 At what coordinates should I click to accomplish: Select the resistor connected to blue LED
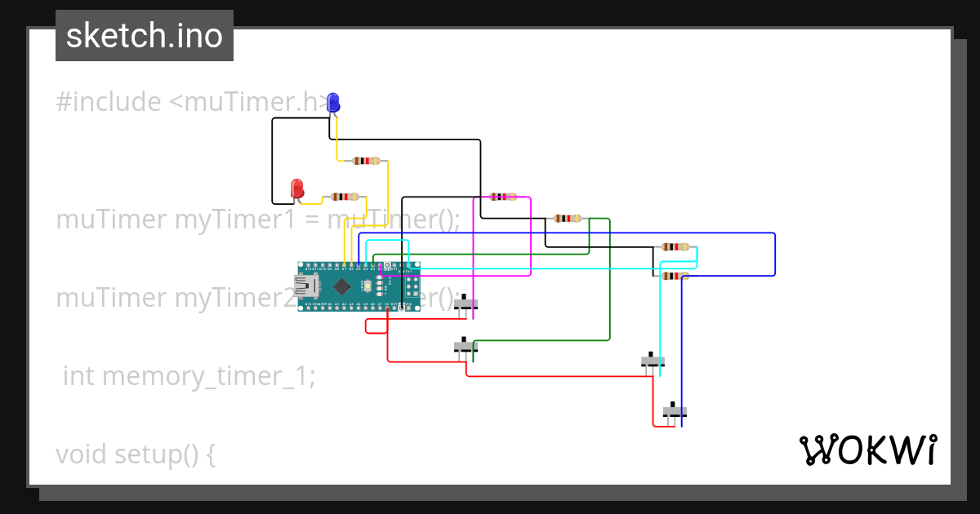367,161
